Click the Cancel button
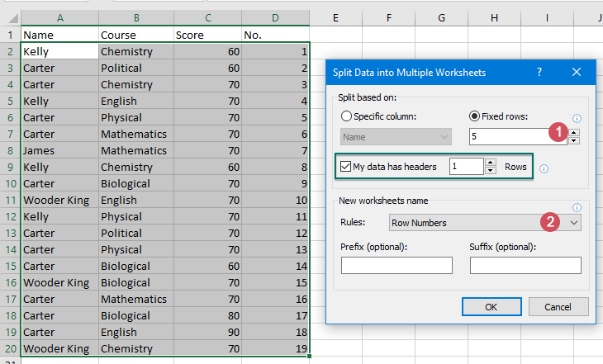 [558, 306]
